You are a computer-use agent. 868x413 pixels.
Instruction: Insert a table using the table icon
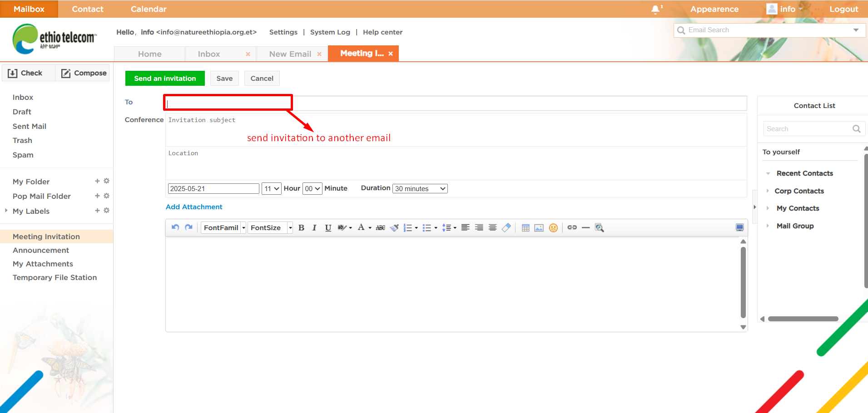(x=526, y=228)
